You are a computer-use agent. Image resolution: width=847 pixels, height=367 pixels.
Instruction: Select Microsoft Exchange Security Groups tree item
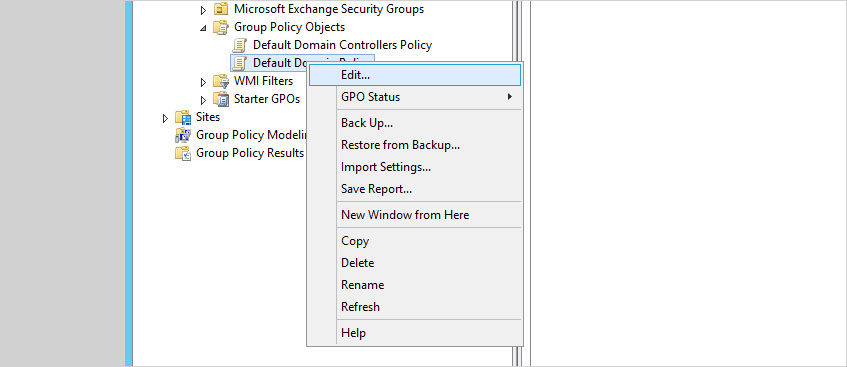click(329, 9)
